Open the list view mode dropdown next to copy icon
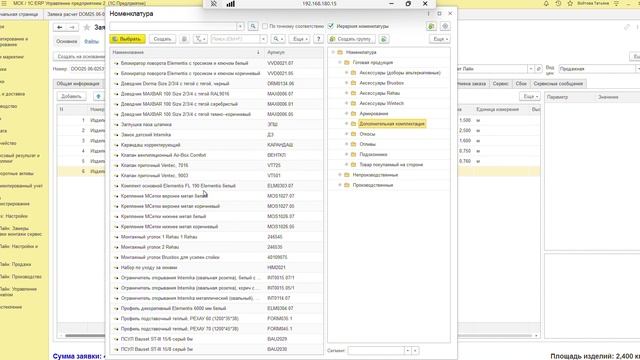 (200, 39)
